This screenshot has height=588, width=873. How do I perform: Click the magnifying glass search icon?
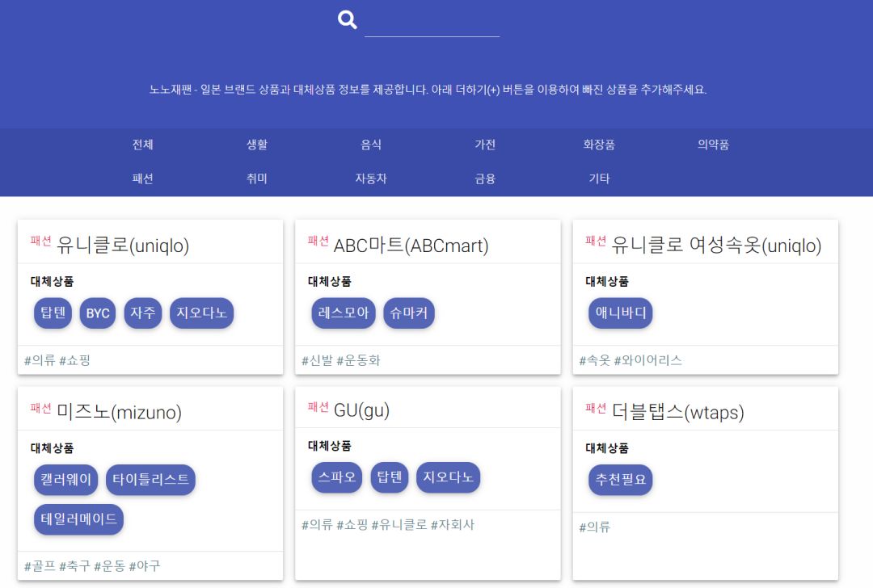pyautogui.click(x=348, y=20)
